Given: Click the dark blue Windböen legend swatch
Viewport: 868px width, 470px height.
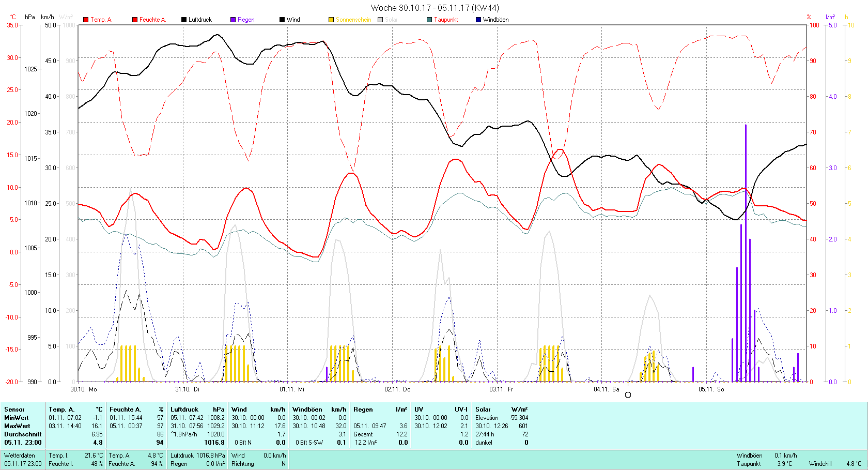Looking at the screenshot, I should [x=478, y=20].
